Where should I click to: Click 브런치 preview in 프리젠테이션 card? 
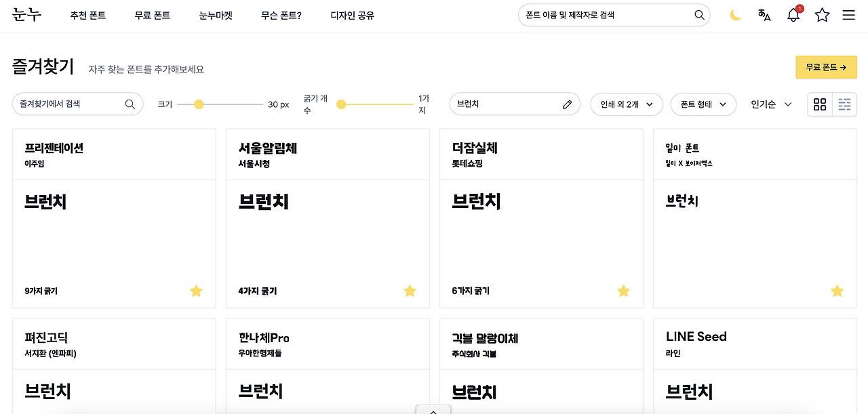45,201
